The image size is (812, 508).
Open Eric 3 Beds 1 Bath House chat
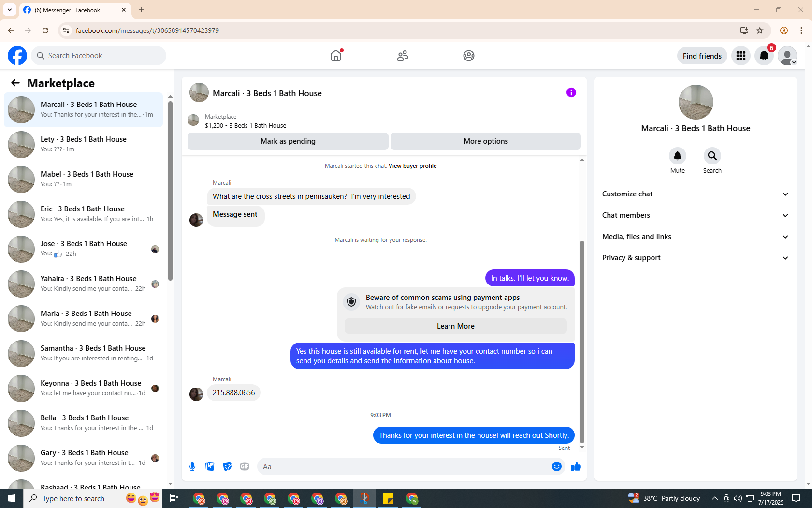pos(83,214)
